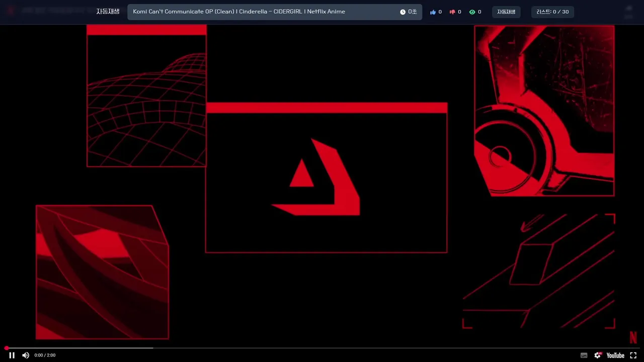The height and width of the screenshot is (362, 644).
Task: Toggle subtitles on the video
Action: (x=584, y=355)
